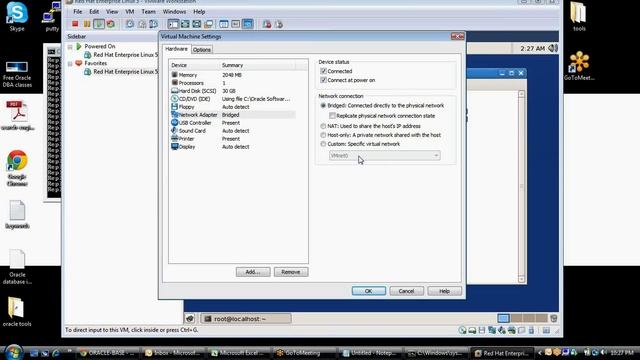
Task: Select the Memory device row
Action: 233,75
